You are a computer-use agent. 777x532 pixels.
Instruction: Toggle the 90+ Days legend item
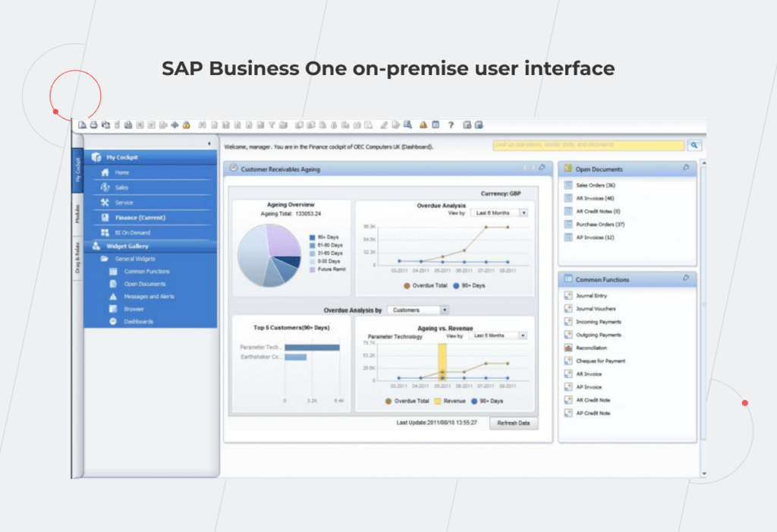coord(473,286)
